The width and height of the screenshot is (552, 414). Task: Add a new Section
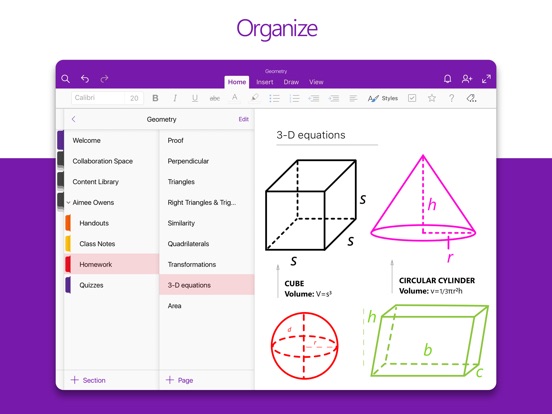pyautogui.click(x=88, y=380)
